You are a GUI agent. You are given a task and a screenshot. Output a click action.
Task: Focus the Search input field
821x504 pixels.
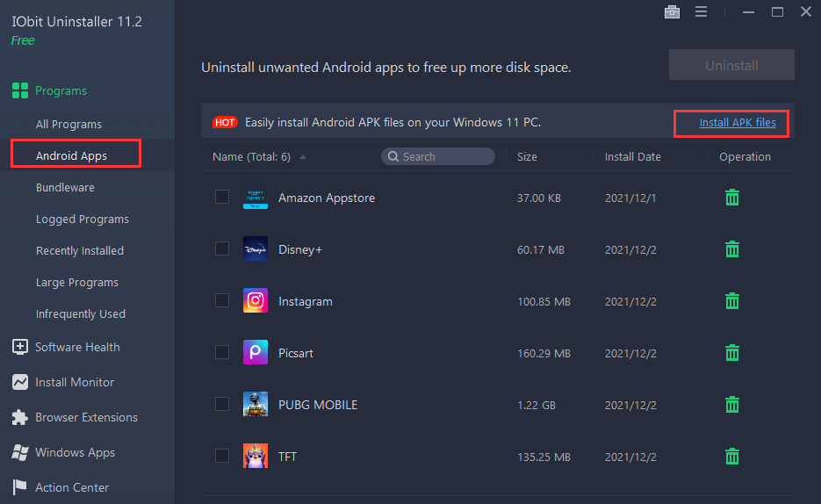438,156
